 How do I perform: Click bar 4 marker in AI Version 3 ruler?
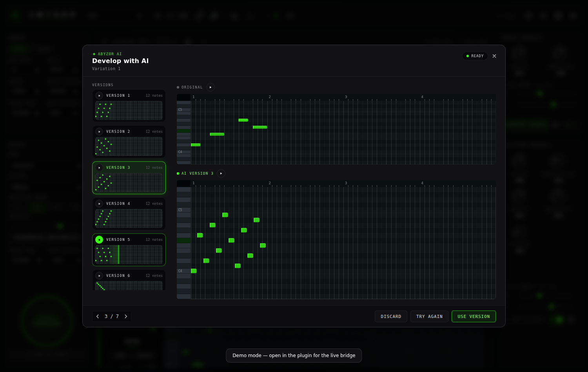pos(422,183)
